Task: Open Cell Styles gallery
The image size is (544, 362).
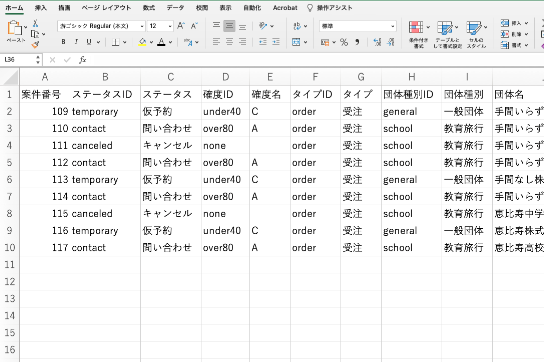Action: (476, 34)
